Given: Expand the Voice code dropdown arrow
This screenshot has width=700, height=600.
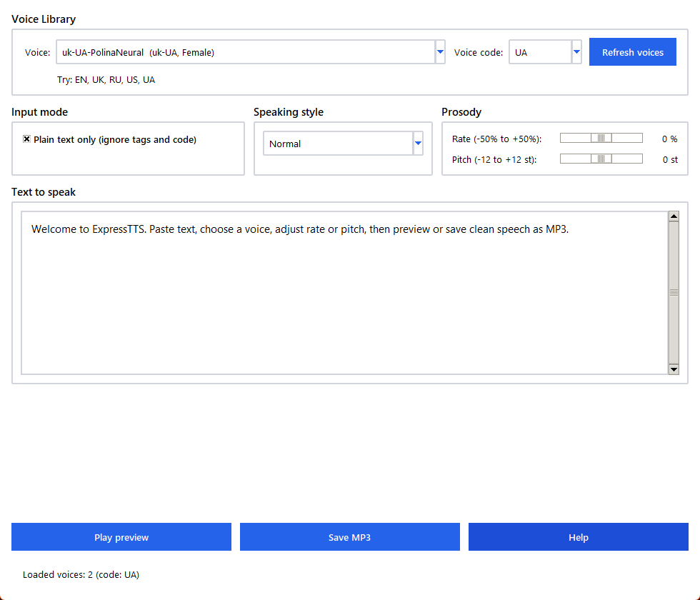Looking at the screenshot, I should [x=576, y=51].
